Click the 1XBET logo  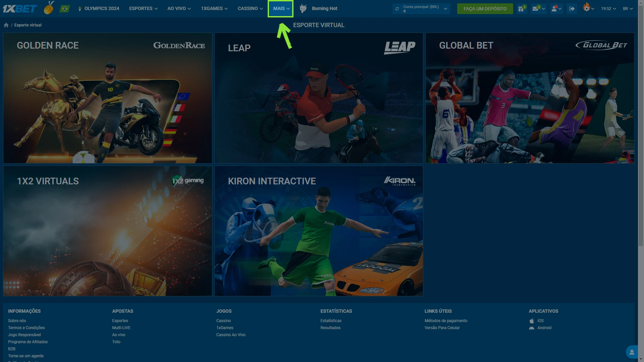point(20,9)
